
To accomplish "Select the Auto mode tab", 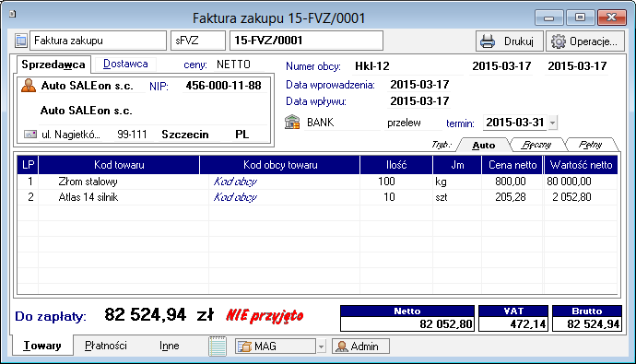I will [x=484, y=145].
